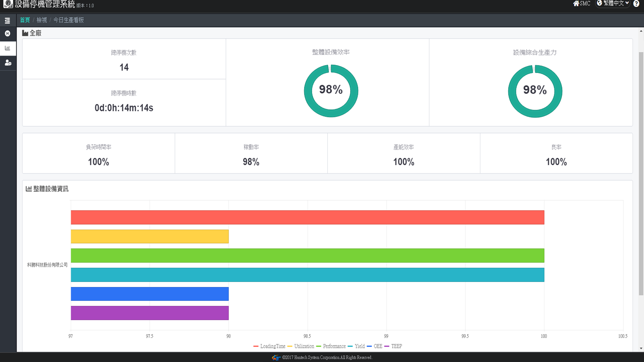This screenshot has height=362, width=644.
Task: Hide the OEE series via legend
Action: (374, 346)
